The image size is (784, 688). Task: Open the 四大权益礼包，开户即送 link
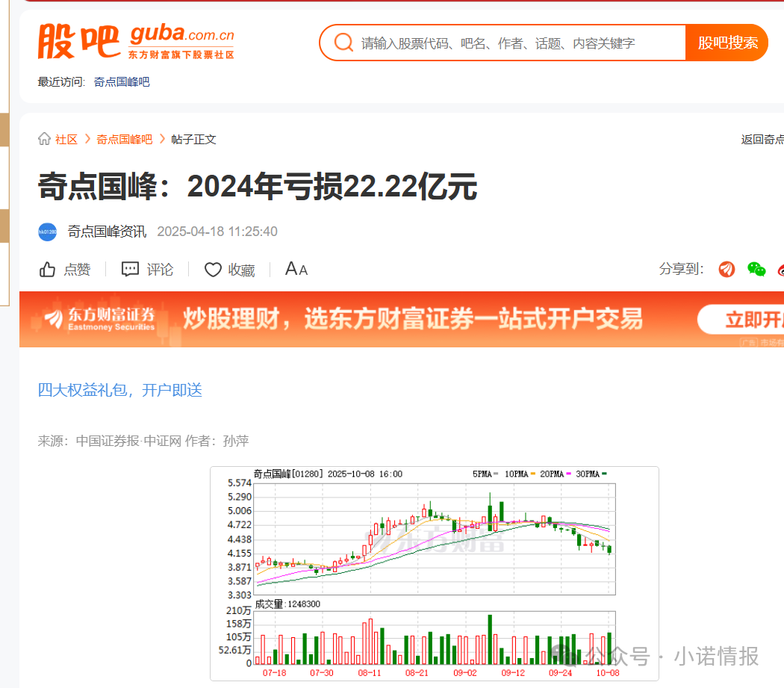pyautogui.click(x=119, y=390)
